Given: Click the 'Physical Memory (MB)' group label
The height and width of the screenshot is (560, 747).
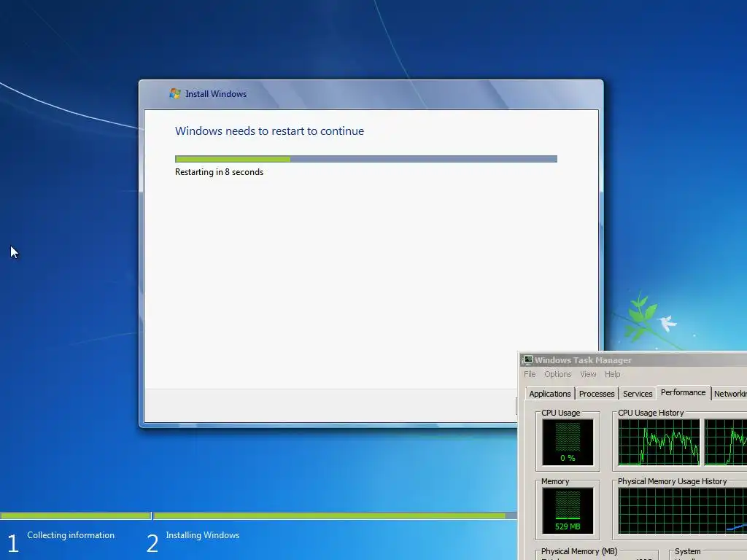Looking at the screenshot, I should click(x=579, y=551).
